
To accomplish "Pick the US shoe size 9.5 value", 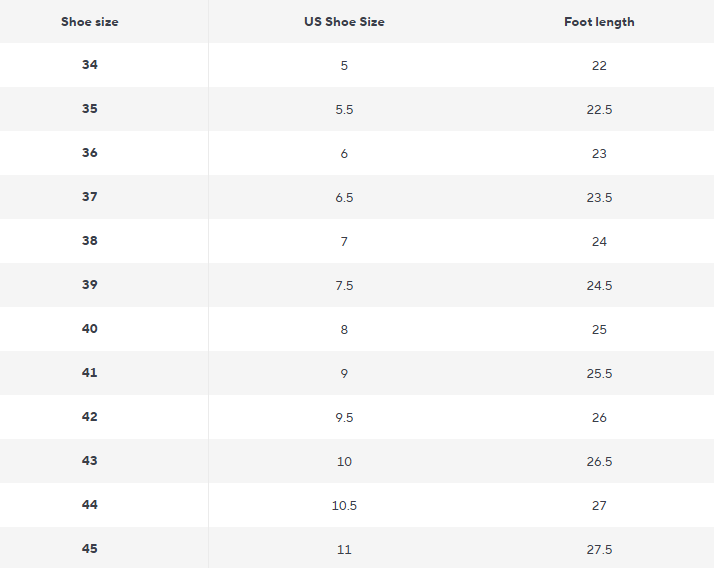I will pos(344,418).
